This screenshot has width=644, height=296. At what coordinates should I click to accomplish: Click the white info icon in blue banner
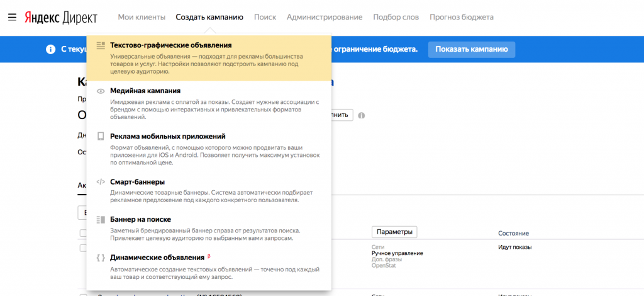coord(50,49)
